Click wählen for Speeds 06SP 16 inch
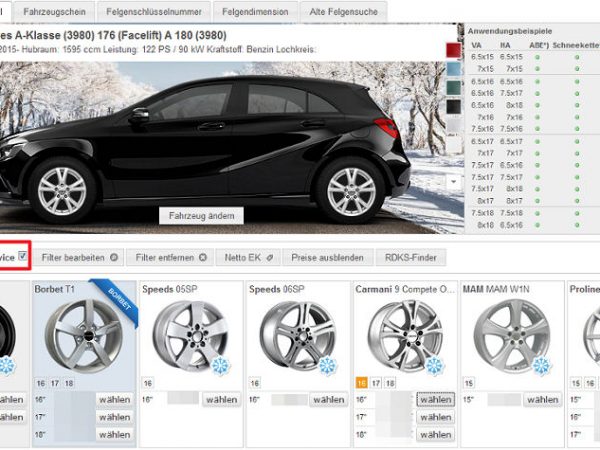 pos(329,399)
